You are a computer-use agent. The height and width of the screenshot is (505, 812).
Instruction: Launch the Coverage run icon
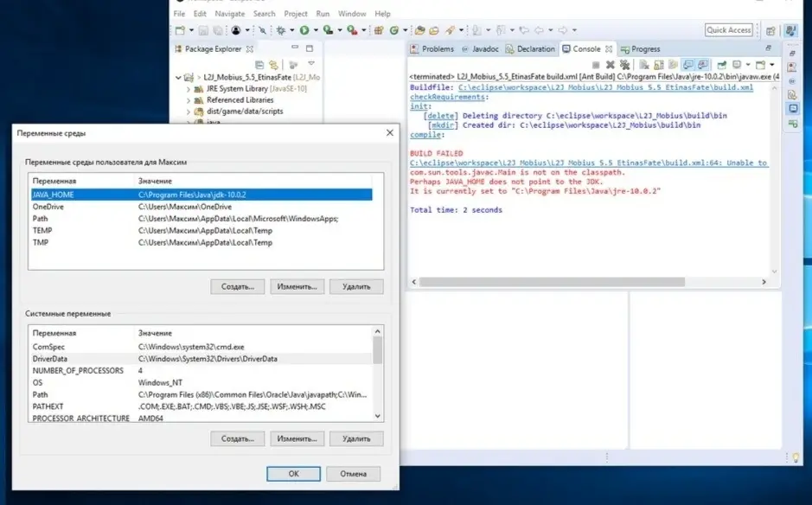pyautogui.click(x=328, y=30)
